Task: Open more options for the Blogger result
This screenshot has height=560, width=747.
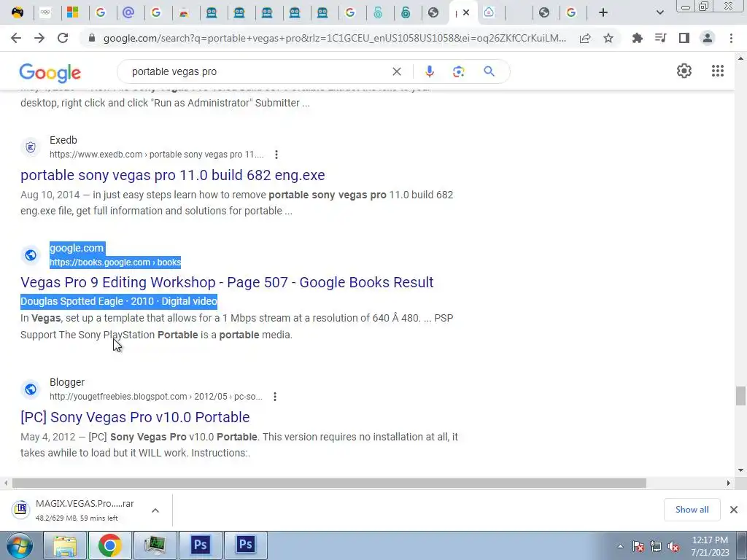Action: [275, 396]
